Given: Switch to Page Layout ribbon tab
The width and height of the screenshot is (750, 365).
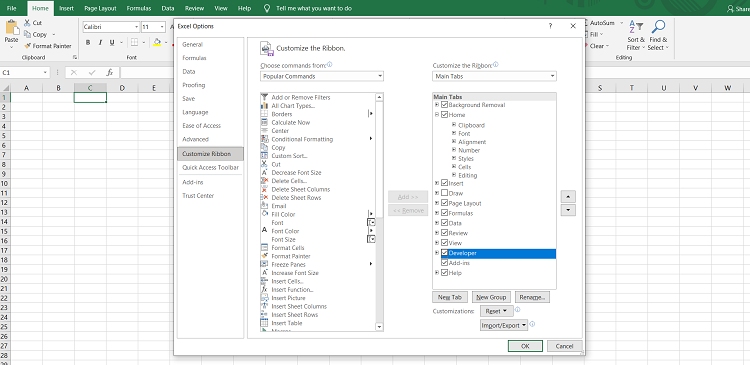Looking at the screenshot, I should click(x=100, y=8).
